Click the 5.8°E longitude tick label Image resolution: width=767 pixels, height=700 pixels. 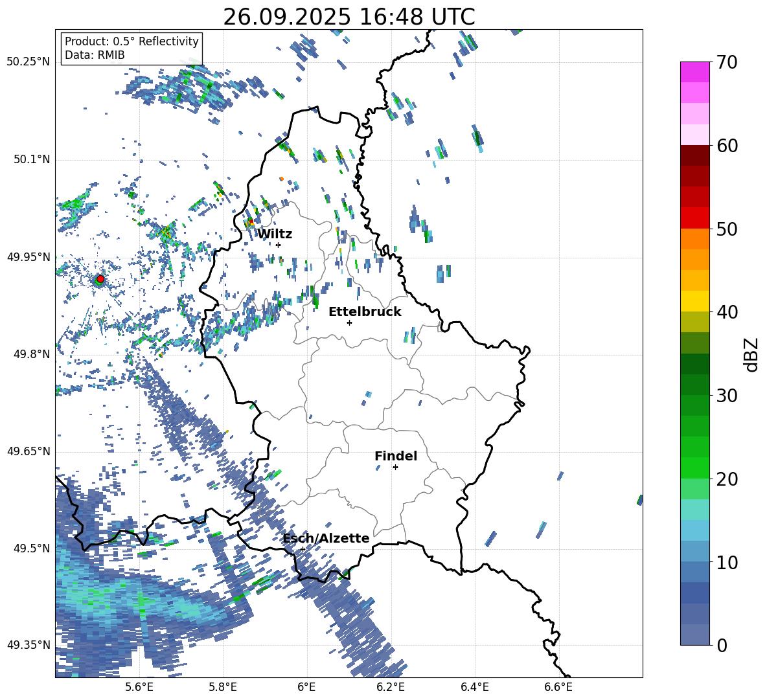point(223,687)
